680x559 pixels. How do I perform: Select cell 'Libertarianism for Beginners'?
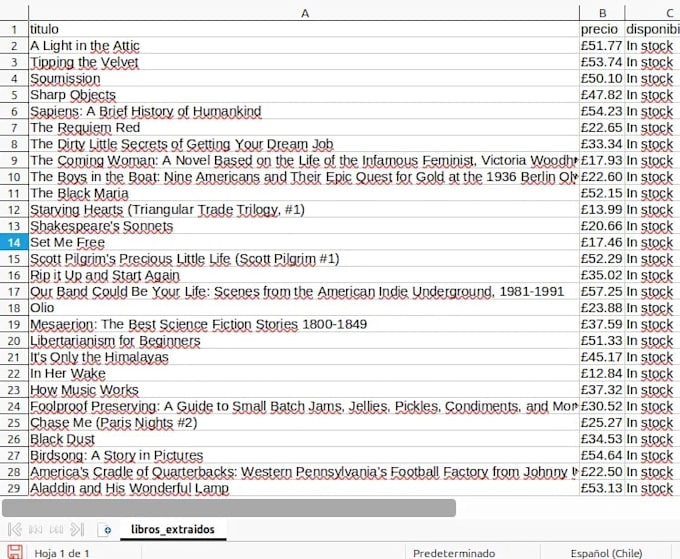point(304,341)
